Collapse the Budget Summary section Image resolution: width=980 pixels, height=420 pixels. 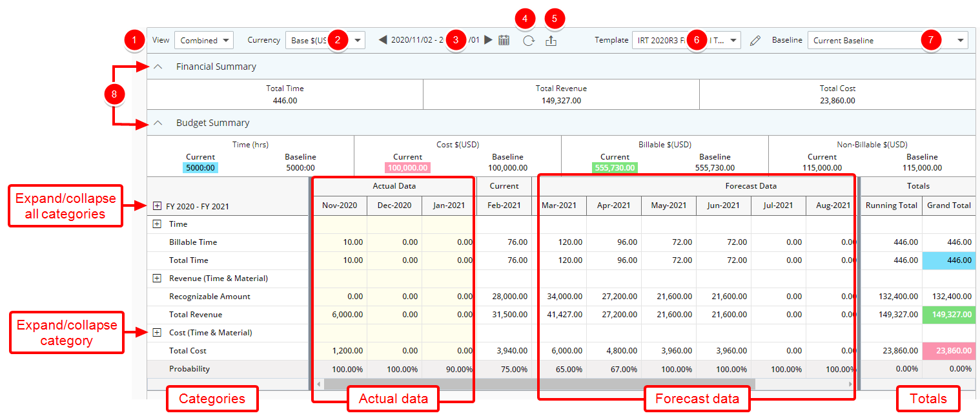click(158, 123)
